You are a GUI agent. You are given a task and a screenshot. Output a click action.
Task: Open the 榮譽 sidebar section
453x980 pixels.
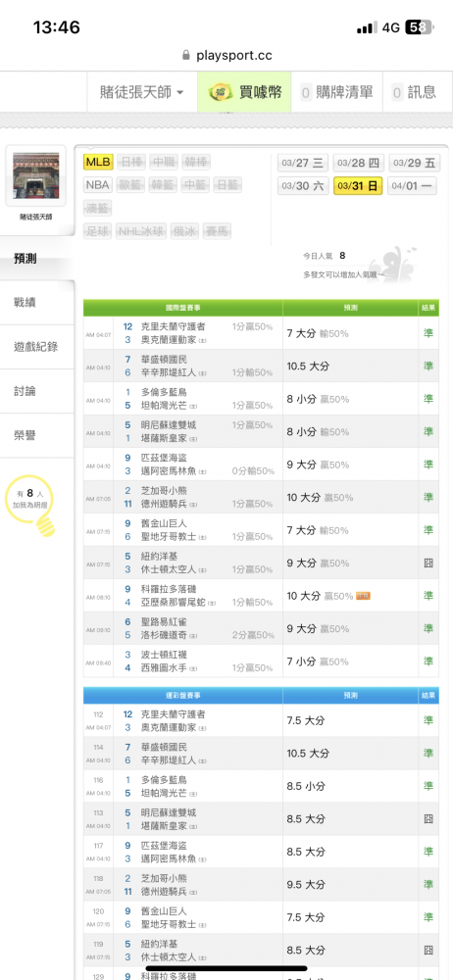pos(37,436)
